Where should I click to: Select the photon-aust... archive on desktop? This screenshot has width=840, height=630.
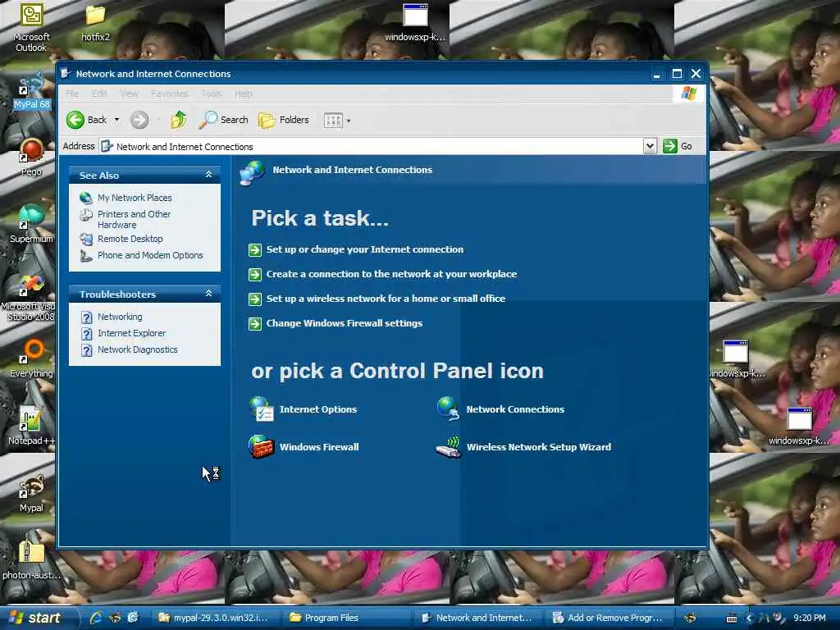(x=31, y=560)
